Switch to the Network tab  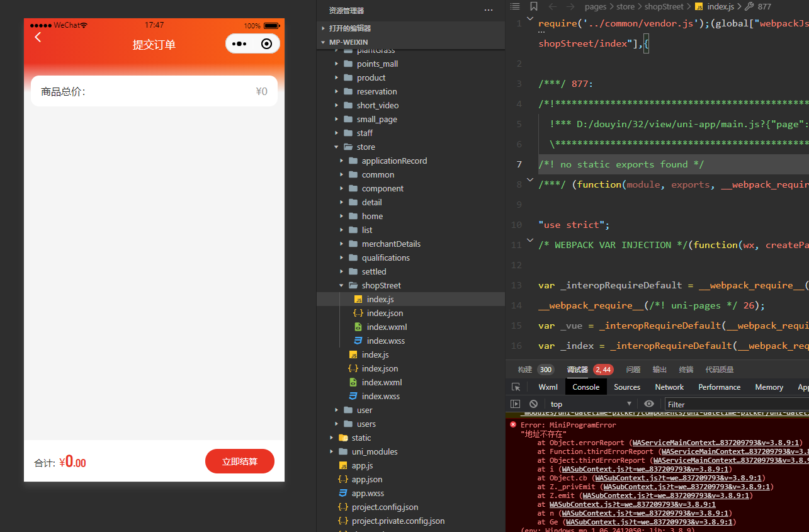point(669,387)
